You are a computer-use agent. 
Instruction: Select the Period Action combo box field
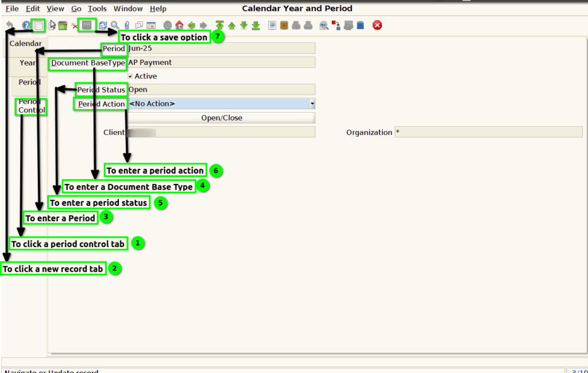point(222,103)
